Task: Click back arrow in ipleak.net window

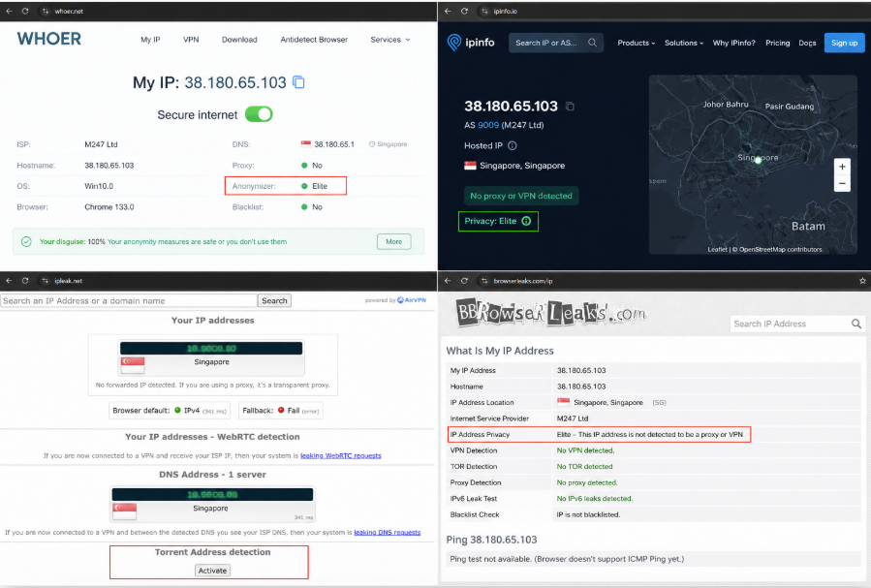Action: 9,280
